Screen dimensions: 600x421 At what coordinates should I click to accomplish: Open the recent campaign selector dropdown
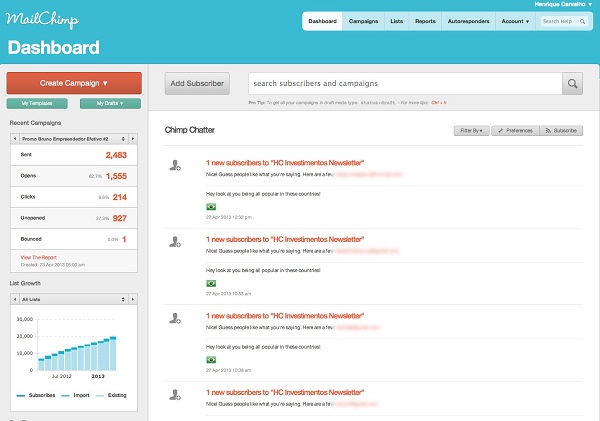point(73,139)
